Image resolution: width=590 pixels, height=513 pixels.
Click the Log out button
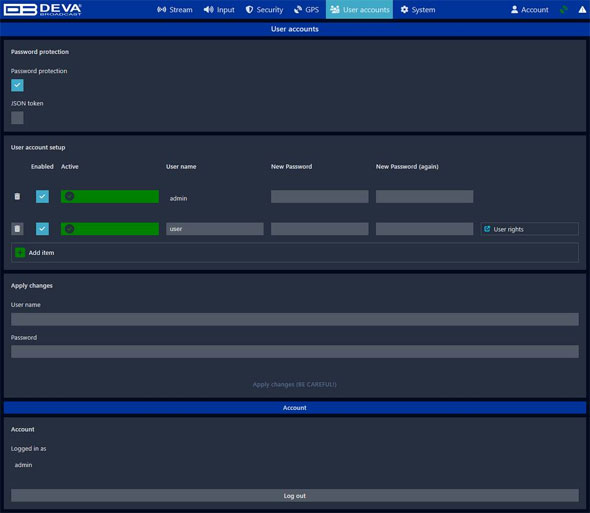tap(295, 496)
